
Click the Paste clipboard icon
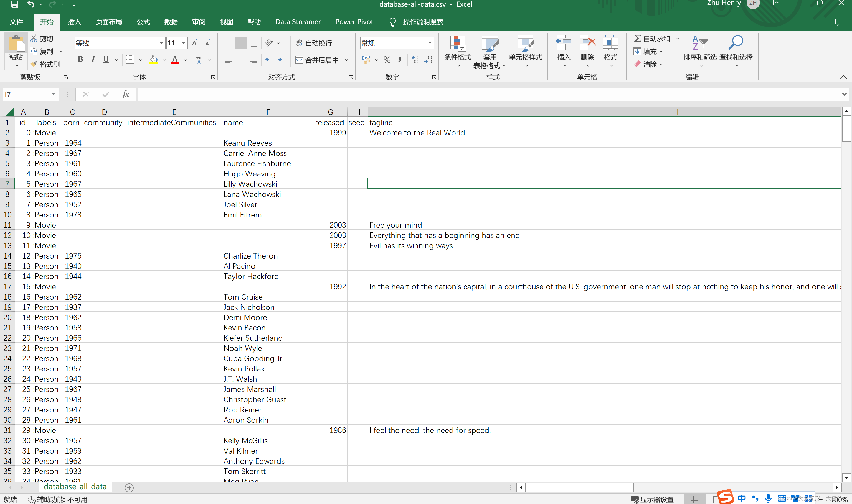(x=16, y=44)
